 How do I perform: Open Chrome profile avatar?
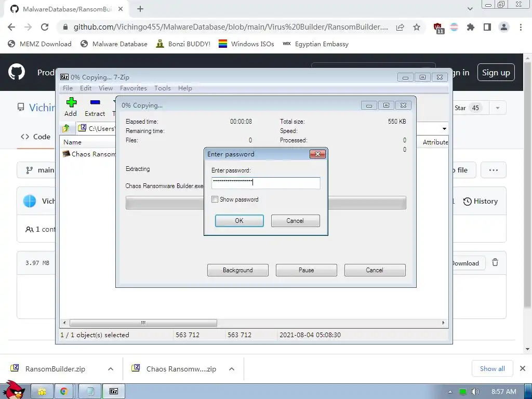504,27
